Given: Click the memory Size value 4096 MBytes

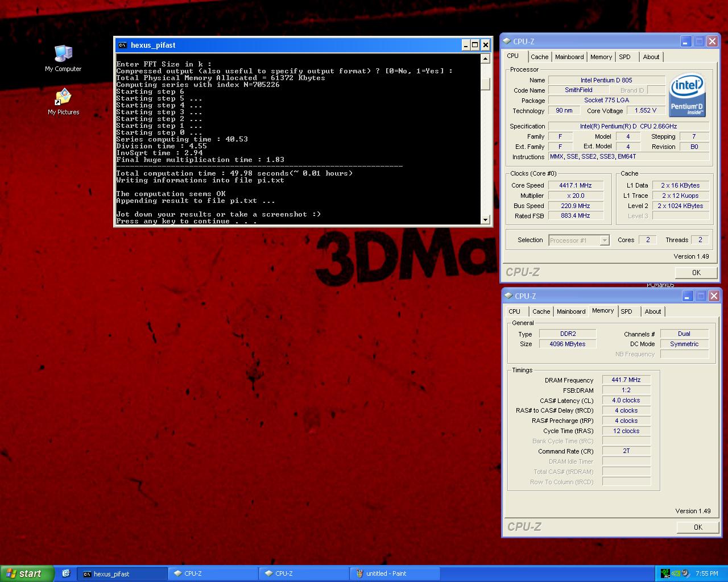Looking at the screenshot, I should tap(568, 344).
